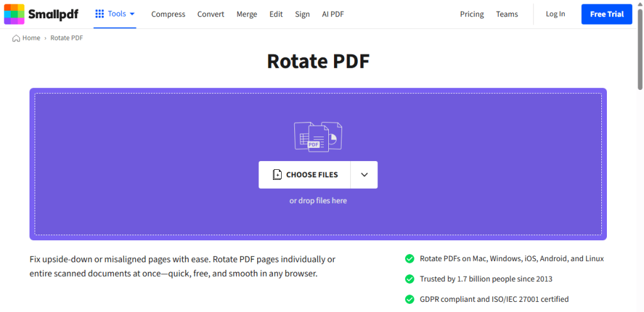
Task: Open the Compress menu item
Action: pos(168,14)
